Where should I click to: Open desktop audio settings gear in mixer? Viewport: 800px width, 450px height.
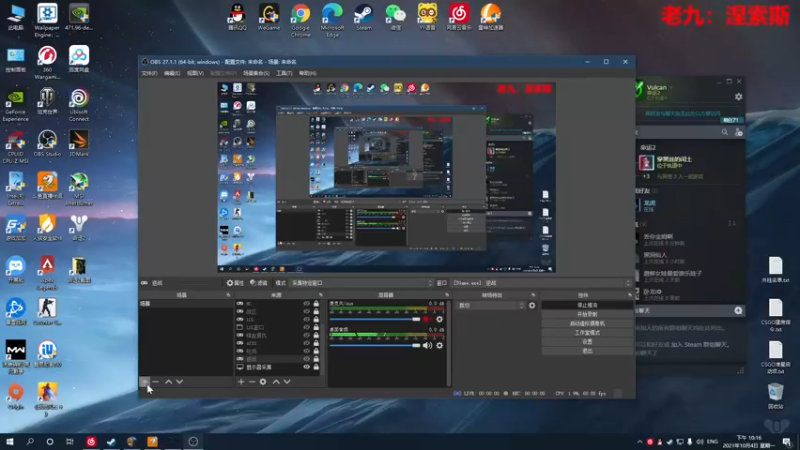pos(439,345)
